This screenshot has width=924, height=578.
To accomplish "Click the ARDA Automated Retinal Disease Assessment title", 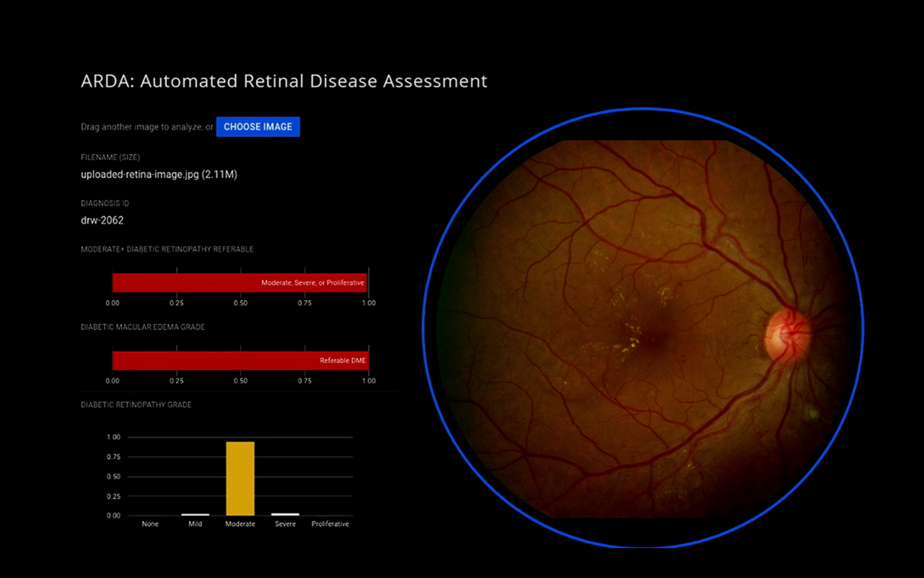I will pos(284,81).
